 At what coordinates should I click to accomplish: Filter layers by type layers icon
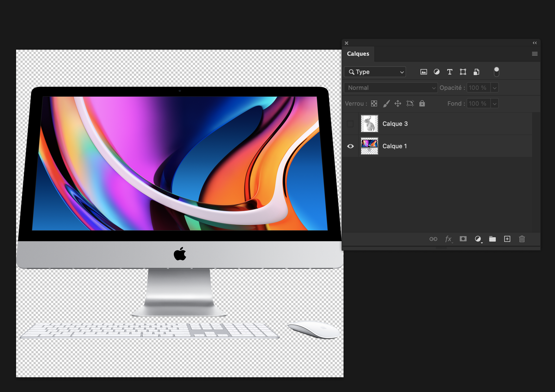click(450, 72)
